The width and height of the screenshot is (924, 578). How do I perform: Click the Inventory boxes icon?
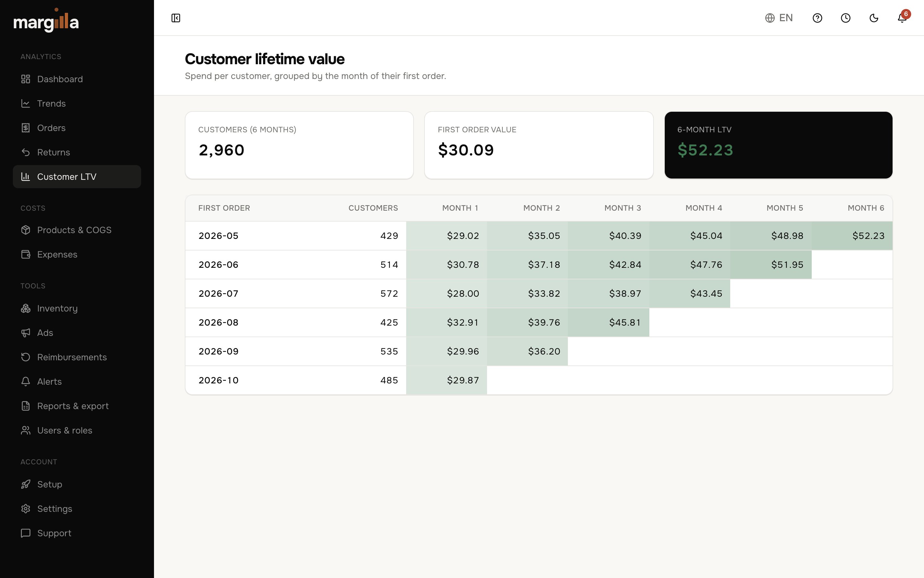pos(26,309)
